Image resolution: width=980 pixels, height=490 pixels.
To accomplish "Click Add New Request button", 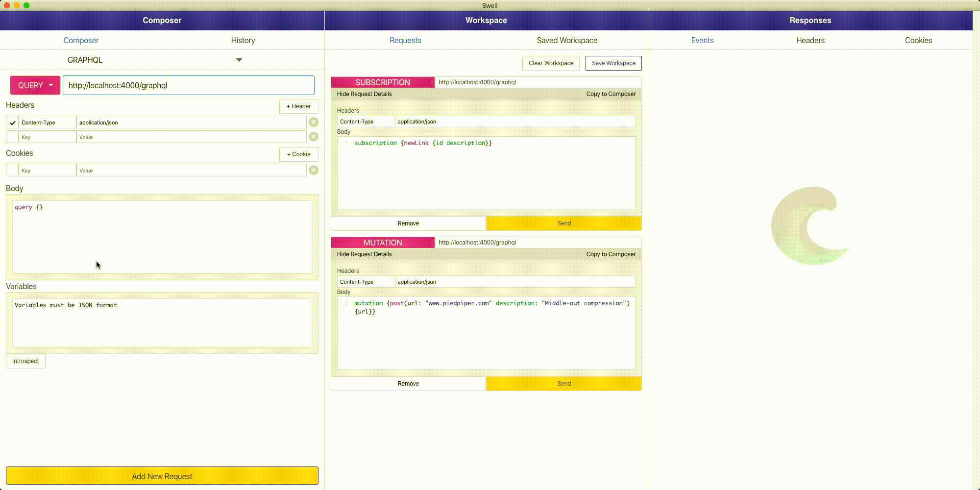I will [x=162, y=476].
